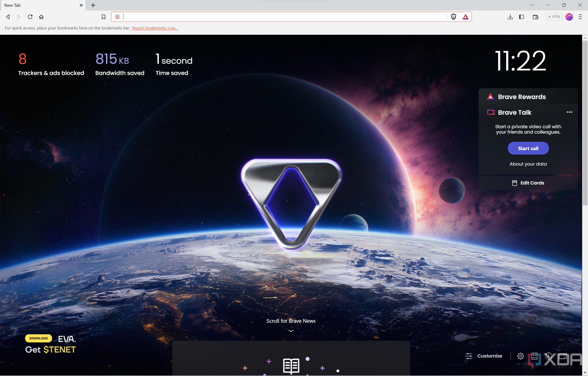Click Edit Cards expander option

click(528, 183)
